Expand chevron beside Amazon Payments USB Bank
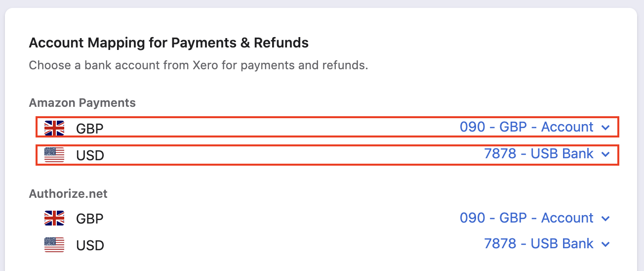Image resolution: width=644 pixels, height=271 pixels. coord(606,155)
